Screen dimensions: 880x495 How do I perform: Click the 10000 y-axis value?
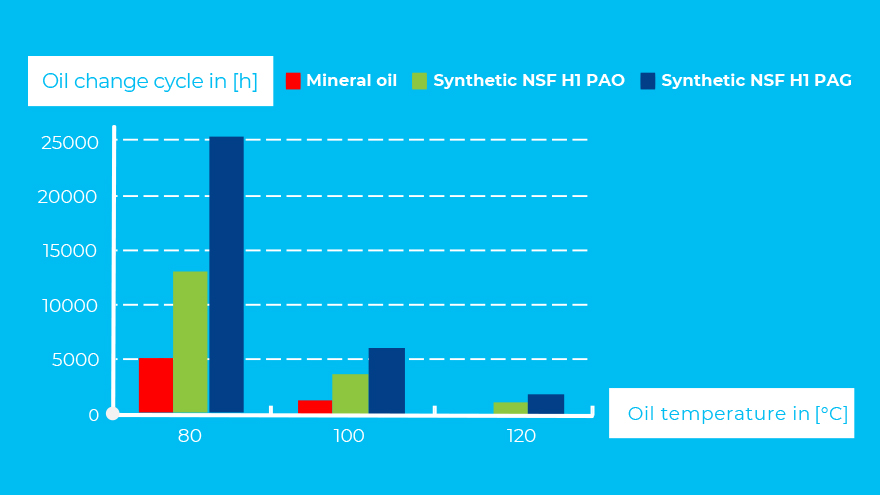pyautogui.click(x=70, y=306)
